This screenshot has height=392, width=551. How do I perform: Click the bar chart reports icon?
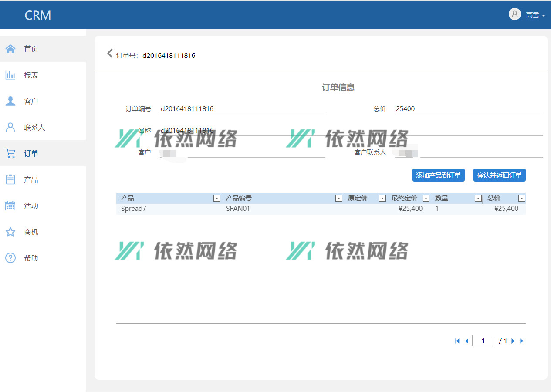[10, 75]
